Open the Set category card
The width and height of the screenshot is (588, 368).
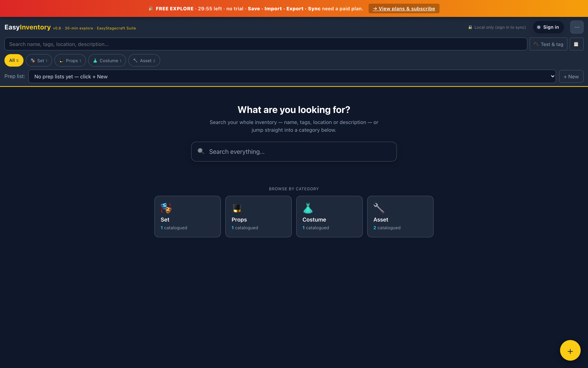click(188, 217)
